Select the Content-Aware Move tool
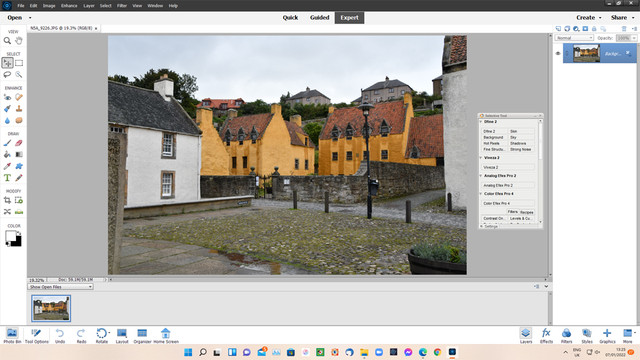Viewport: 640px width, 360px height. point(7,211)
